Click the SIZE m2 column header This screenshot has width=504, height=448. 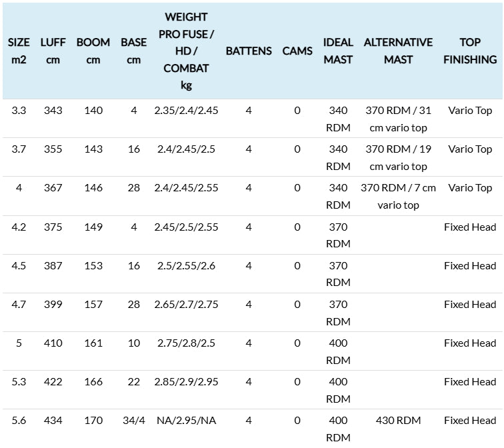pyautogui.click(x=19, y=51)
